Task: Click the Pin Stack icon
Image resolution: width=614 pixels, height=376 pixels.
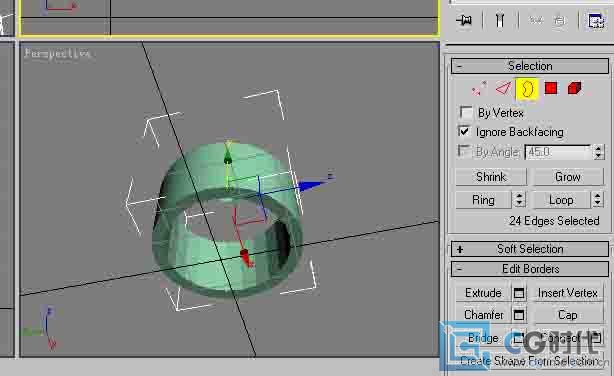Action: click(464, 20)
